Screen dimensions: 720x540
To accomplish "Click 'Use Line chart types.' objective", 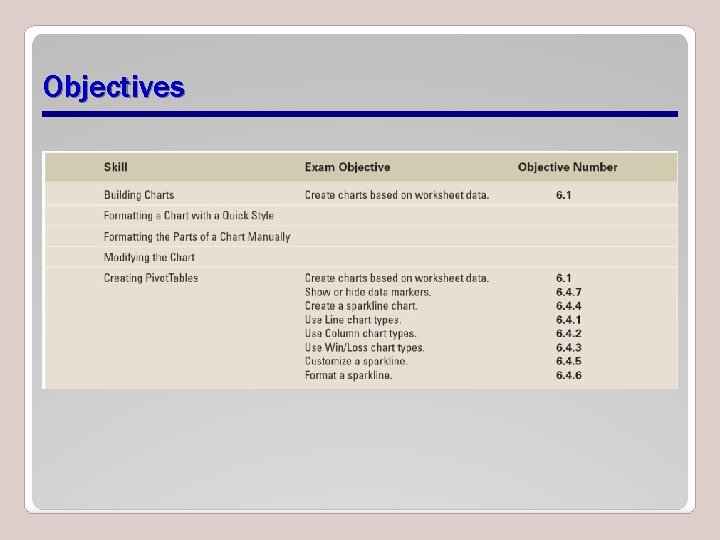I will point(353,320).
